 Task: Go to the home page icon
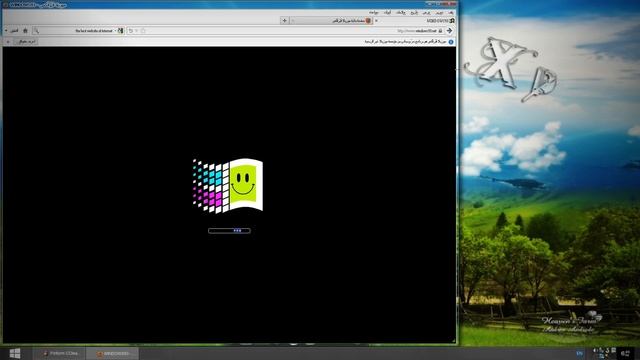[25, 31]
